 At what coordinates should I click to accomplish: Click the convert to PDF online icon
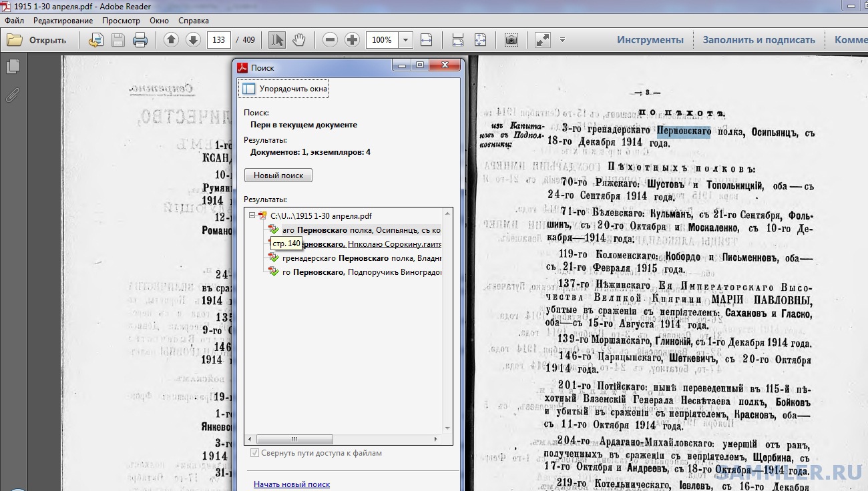click(95, 40)
